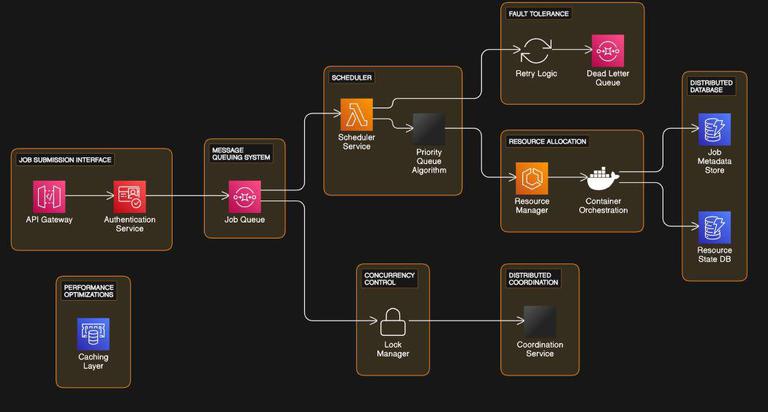Select the Fault Tolerance group title
The width and height of the screenshot is (768, 412).
pyautogui.click(x=539, y=14)
